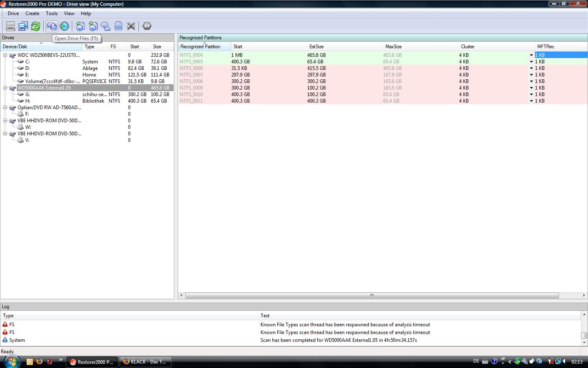The width and height of the screenshot is (588, 368).
Task: Open the MFTRec dropdown for NTFS_0011
Action: tap(531, 101)
